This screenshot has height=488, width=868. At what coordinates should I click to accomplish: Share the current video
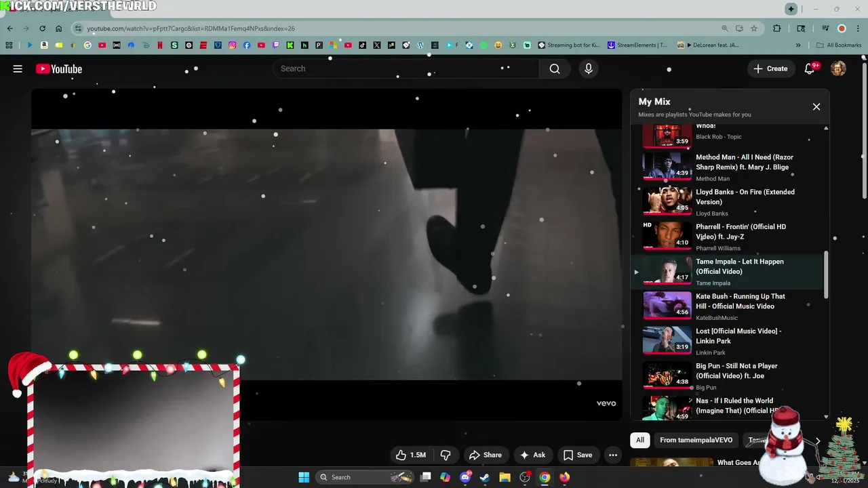coord(486,455)
